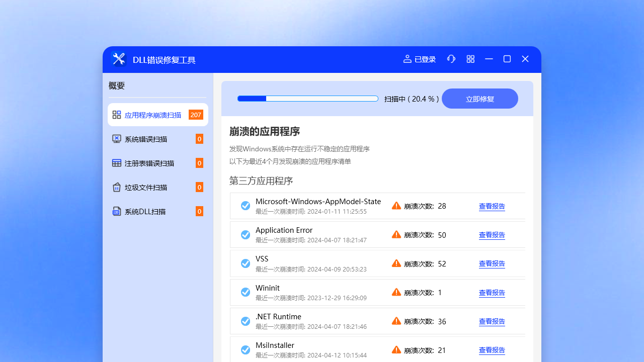Click the 立即修复 repair button
This screenshot has height=362, width=644.
click(479, 99)
